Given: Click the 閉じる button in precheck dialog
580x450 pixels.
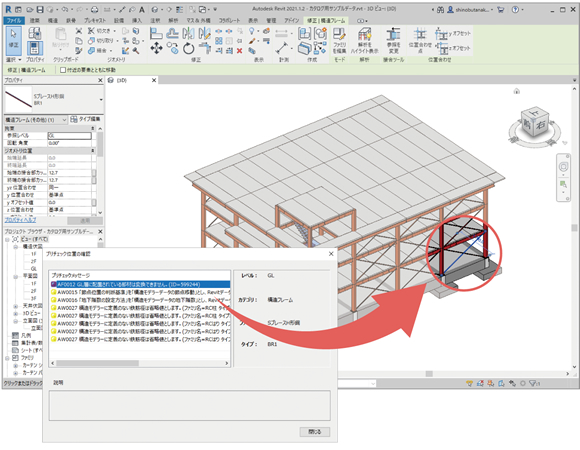Looking at the screenshot, I should click(314, 432).
